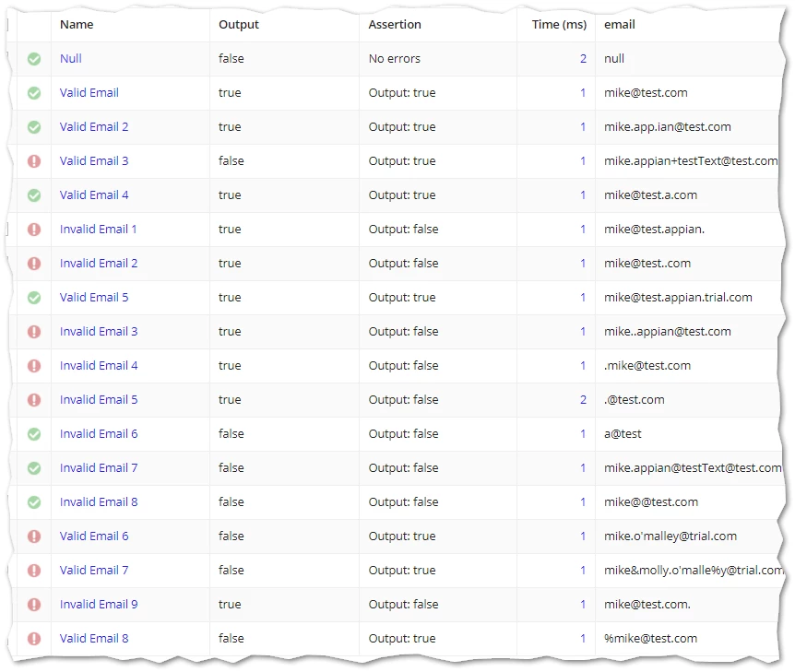This screenshot has width=795, height=672.
Task: Click failure icon for Invalid Email 3
Action: click(x=34, y=332)
